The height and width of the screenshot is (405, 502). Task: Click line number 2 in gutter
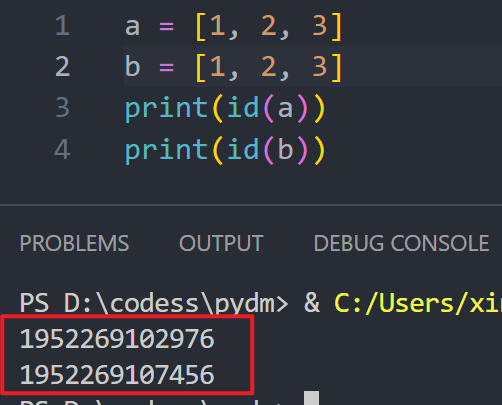click(62, 67)
